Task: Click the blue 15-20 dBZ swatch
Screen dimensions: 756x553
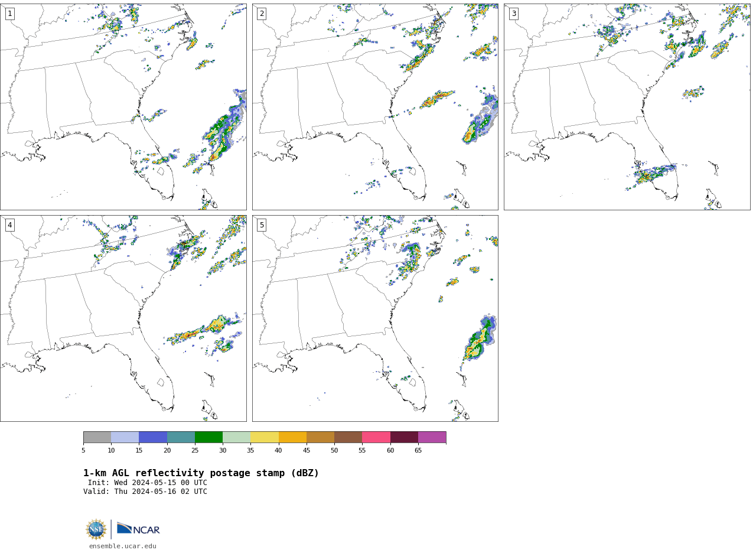Action: 153,437
